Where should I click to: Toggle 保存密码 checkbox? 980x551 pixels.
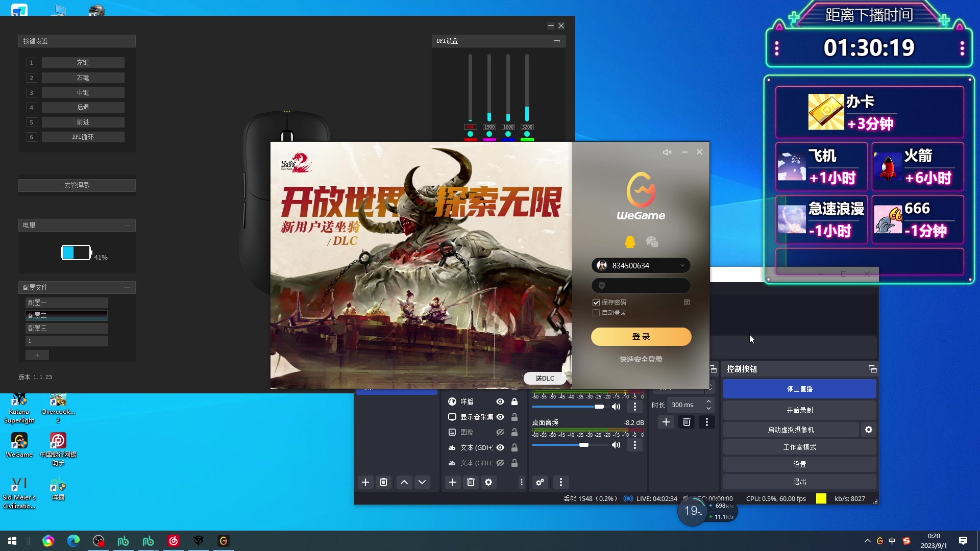tap(596, 303)
